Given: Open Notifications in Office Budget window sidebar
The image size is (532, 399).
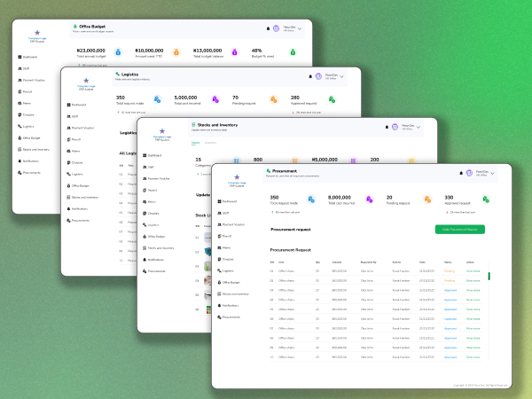Looking at the screenshot, I should click(28, 160).
